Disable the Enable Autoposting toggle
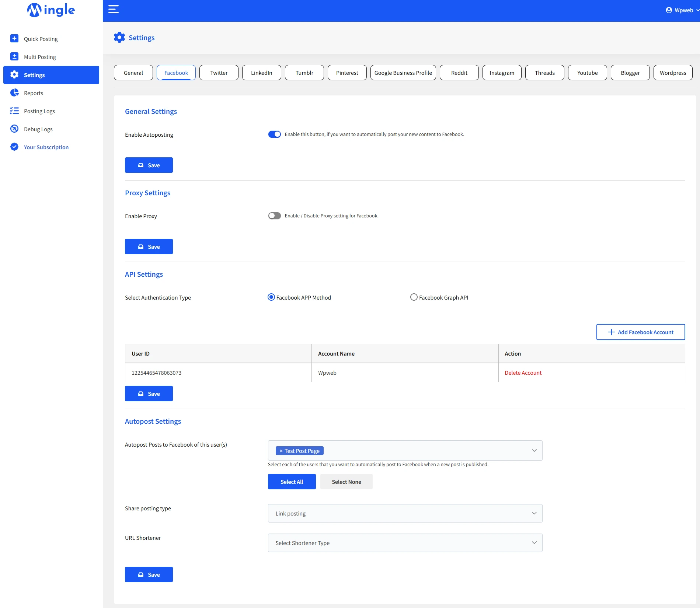 tap(274, 134)
